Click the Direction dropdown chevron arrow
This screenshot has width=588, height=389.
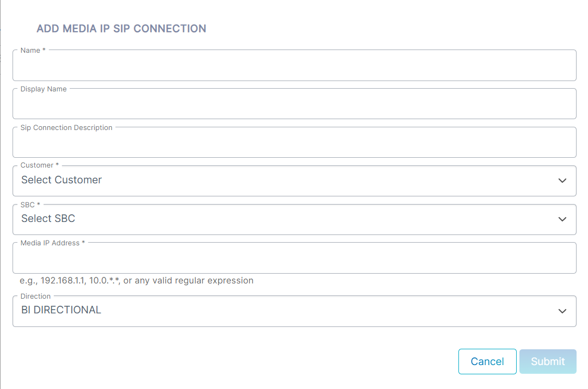(562, 311)
